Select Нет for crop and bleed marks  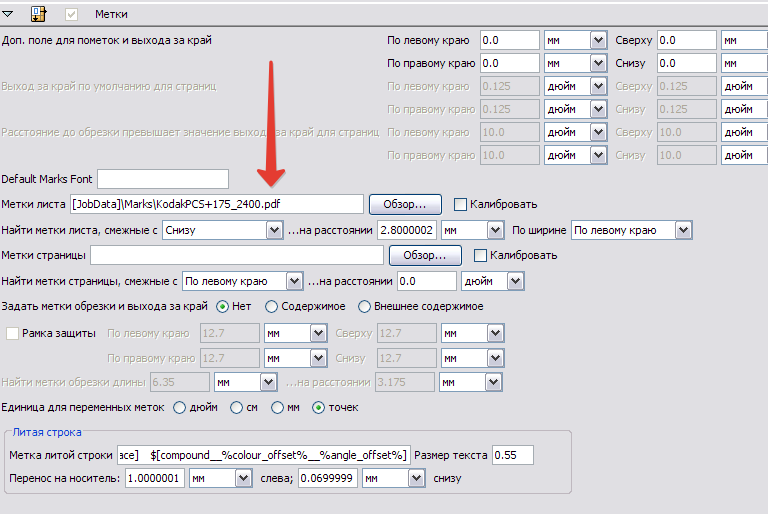222,307
